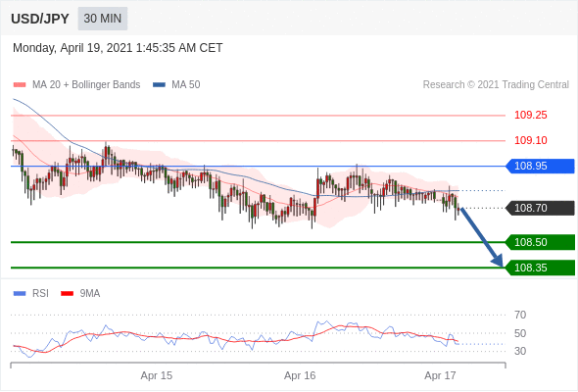Click the blue RSI legend swatch
This screenshot has width=578, height=392.
pos(20,294)
